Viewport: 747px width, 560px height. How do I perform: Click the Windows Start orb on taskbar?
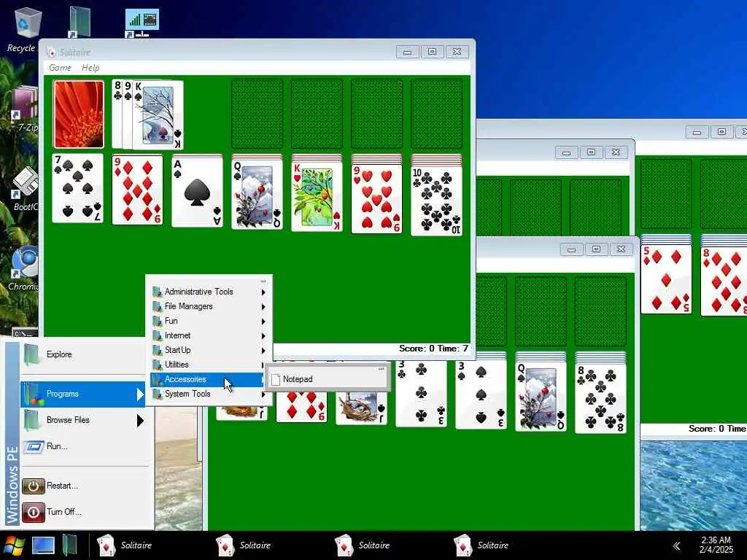coord(13,545)
